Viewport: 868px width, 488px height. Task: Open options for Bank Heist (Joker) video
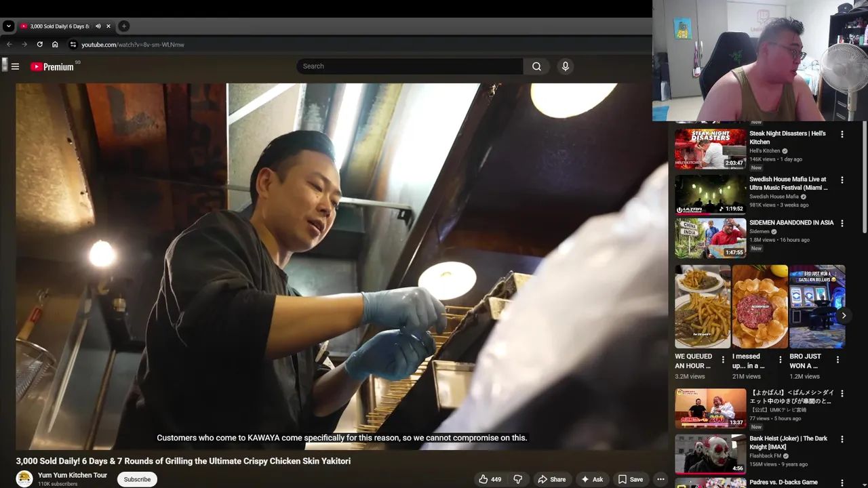[842, 439]
